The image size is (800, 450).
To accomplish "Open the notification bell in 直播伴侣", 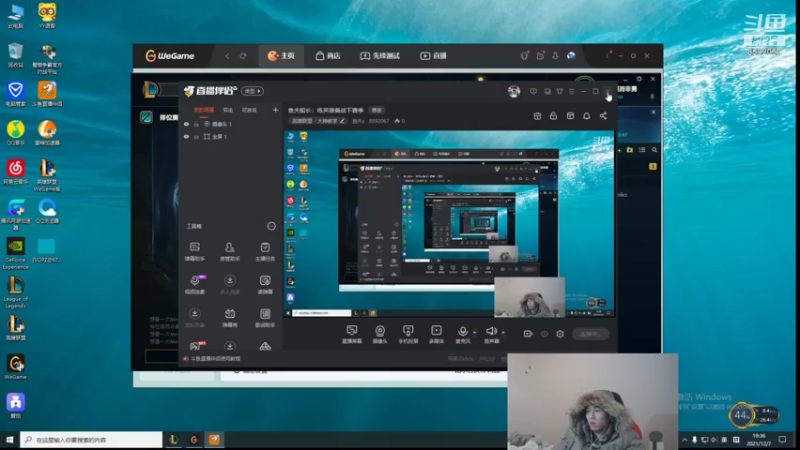I will pos(586,116).
